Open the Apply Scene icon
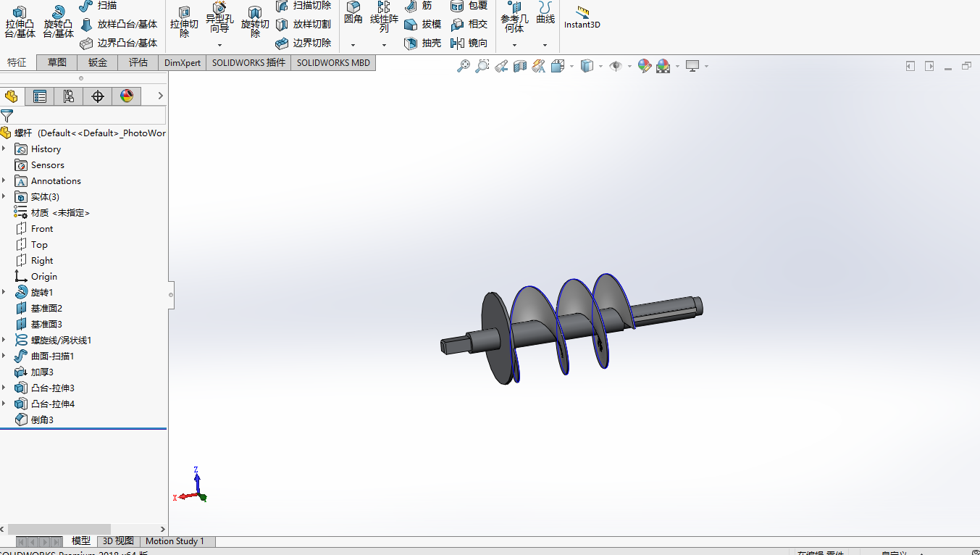Viewport: 980px width, 555px height. pos(663,66)
